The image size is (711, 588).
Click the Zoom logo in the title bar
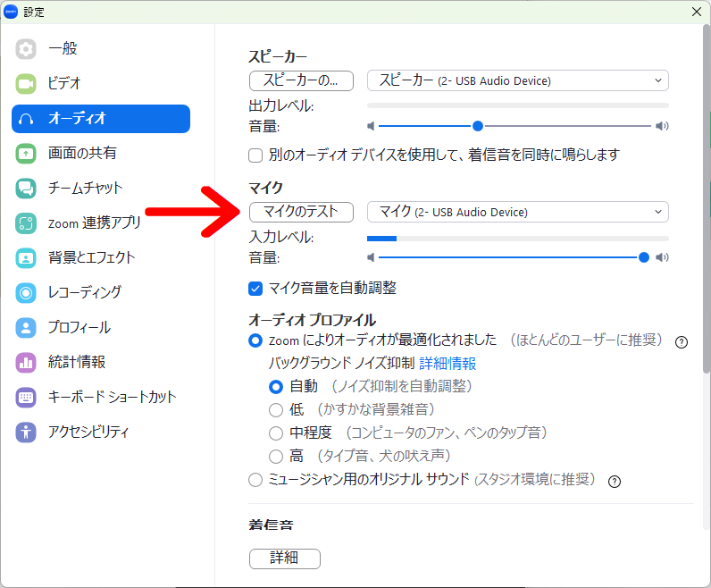click(11, 12)
